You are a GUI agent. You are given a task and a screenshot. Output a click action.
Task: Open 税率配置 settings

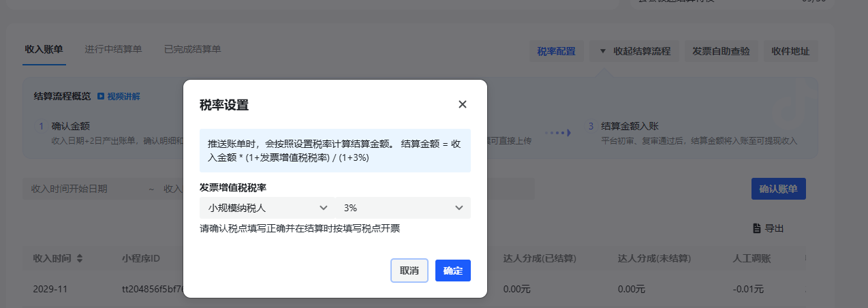coord(556,51)
